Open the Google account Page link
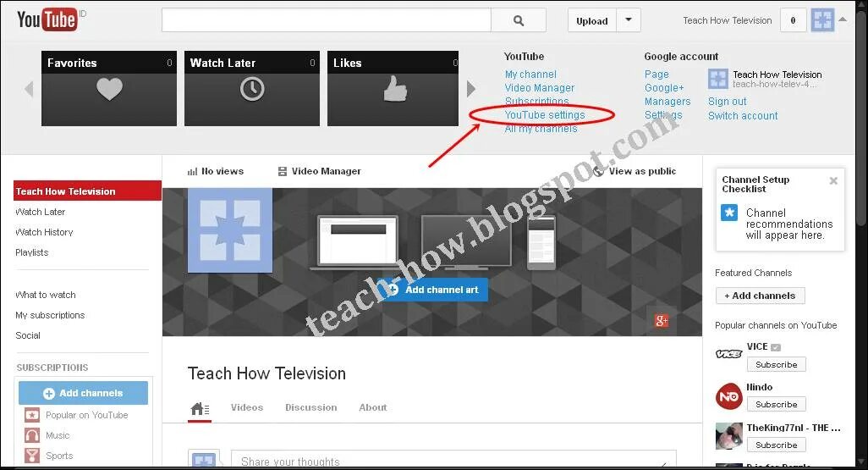This screenshot has height=470, width=868. pyautogui.click(x=656, y=75)
